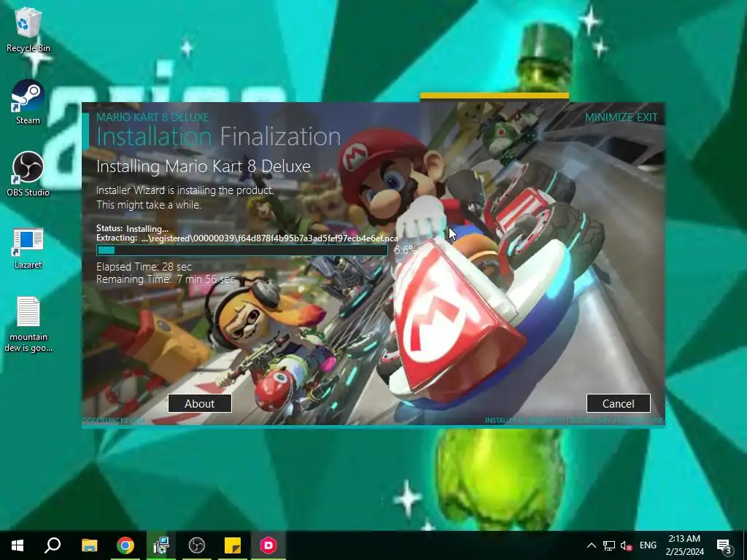Open the clock showing 2:13 AM
The height and width of the screenshot is (560, 747).
684,545
